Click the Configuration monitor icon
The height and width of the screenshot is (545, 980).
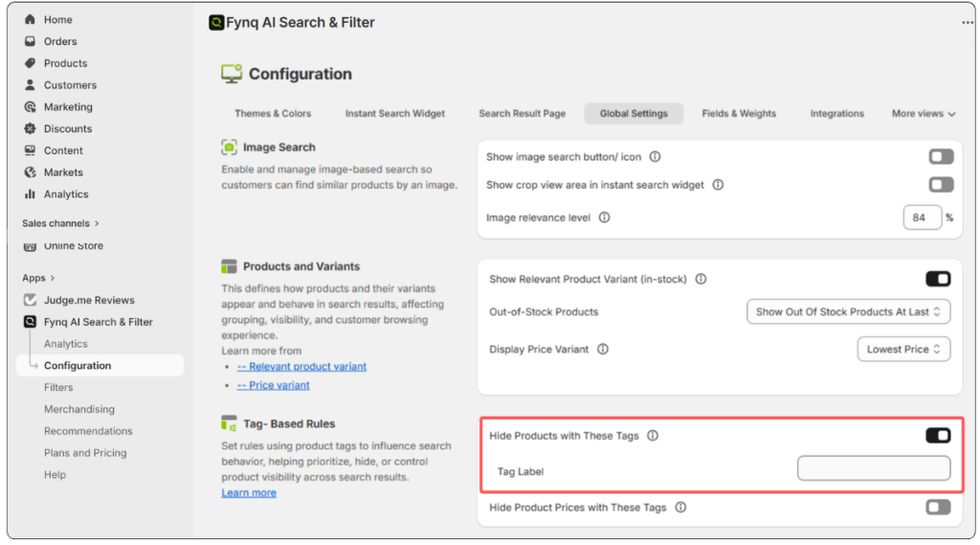(x=232, y=73)
